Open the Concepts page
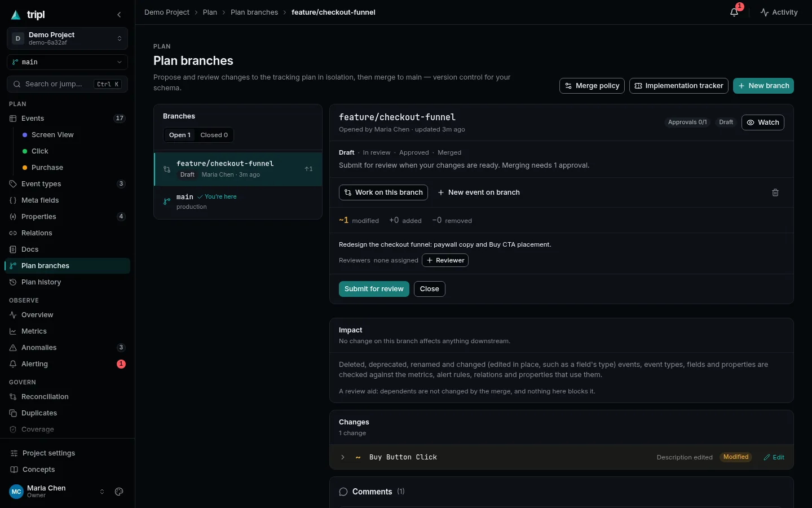812x508 pixels. (67, 470)
